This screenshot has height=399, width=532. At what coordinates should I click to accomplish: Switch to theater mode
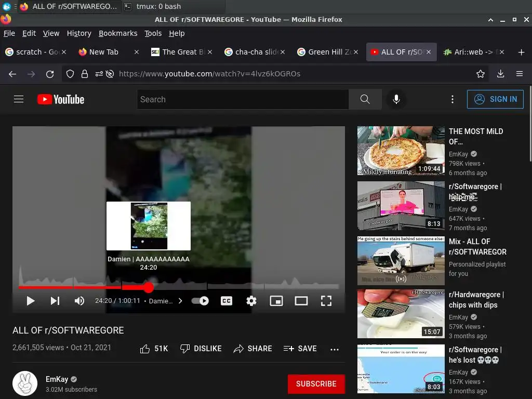coord(301,301)
